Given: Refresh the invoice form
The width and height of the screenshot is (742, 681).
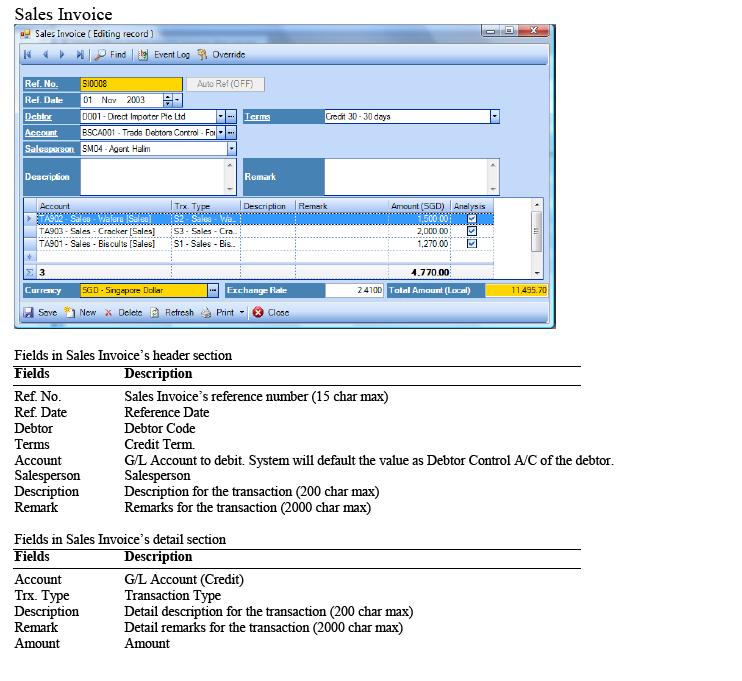Looking at the screenshot, I should point(172,312).
